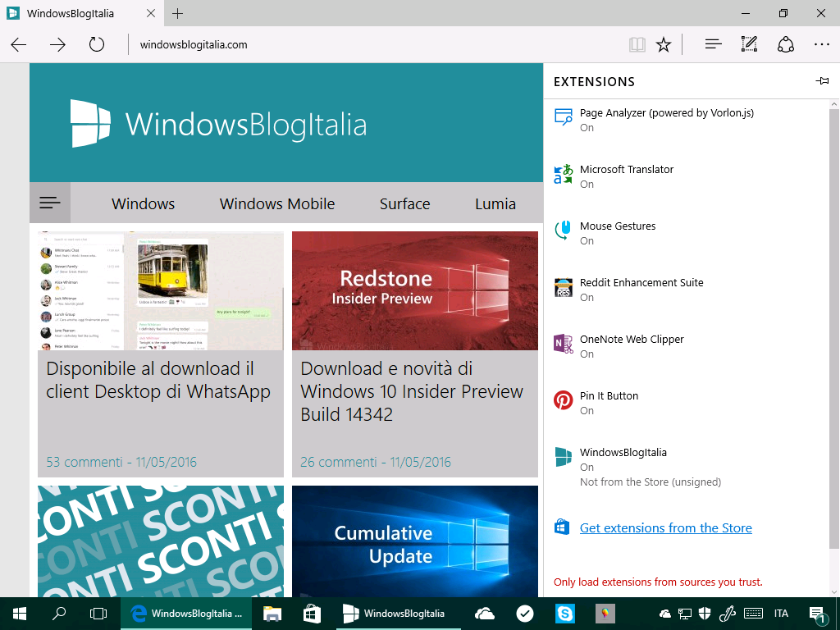Open 53 commenti link

84,463
